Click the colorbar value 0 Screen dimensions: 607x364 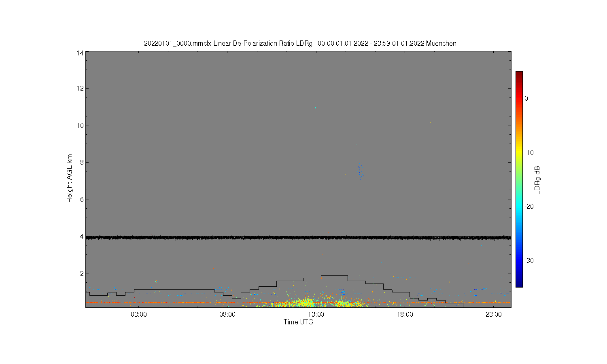(x=526, y=98)
